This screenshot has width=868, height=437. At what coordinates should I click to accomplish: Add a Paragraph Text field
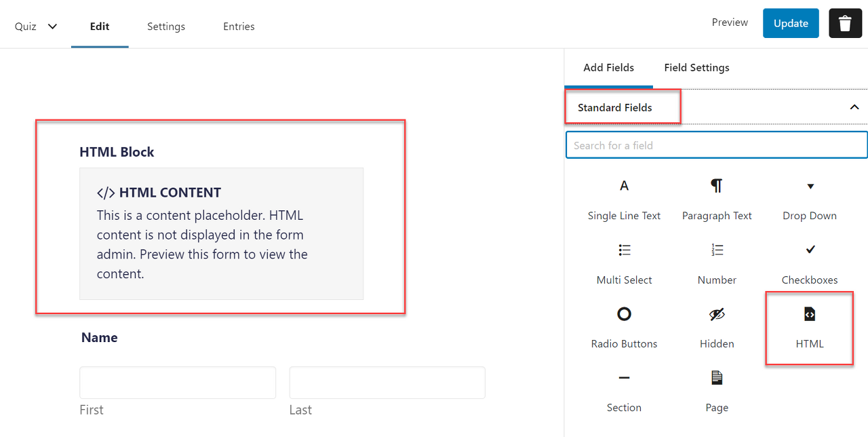(717, 199)
